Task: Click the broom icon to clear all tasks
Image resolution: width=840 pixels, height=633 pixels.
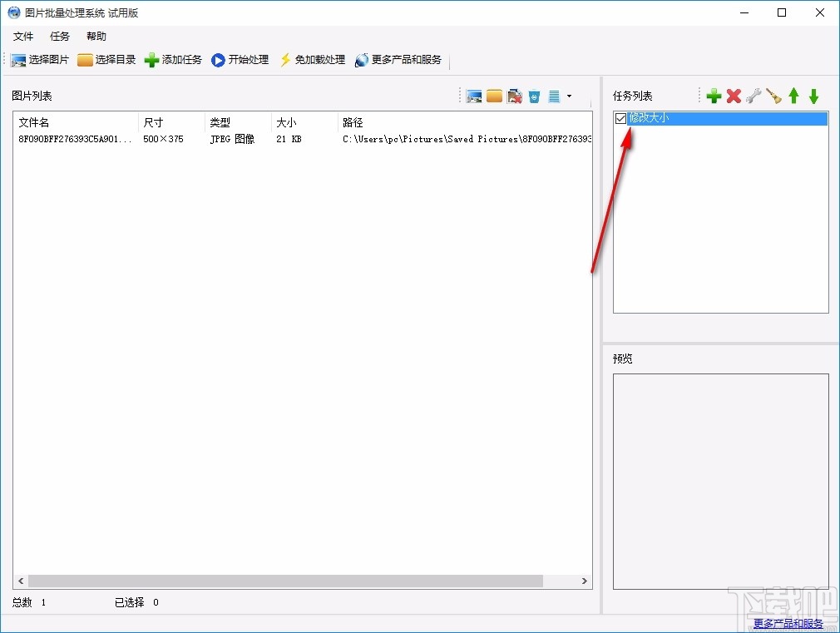Action: (x=773, y=96)
